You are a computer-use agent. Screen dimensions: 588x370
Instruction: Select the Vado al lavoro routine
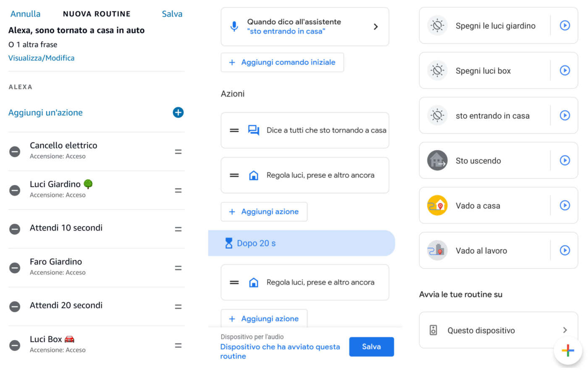pos(481,251)
